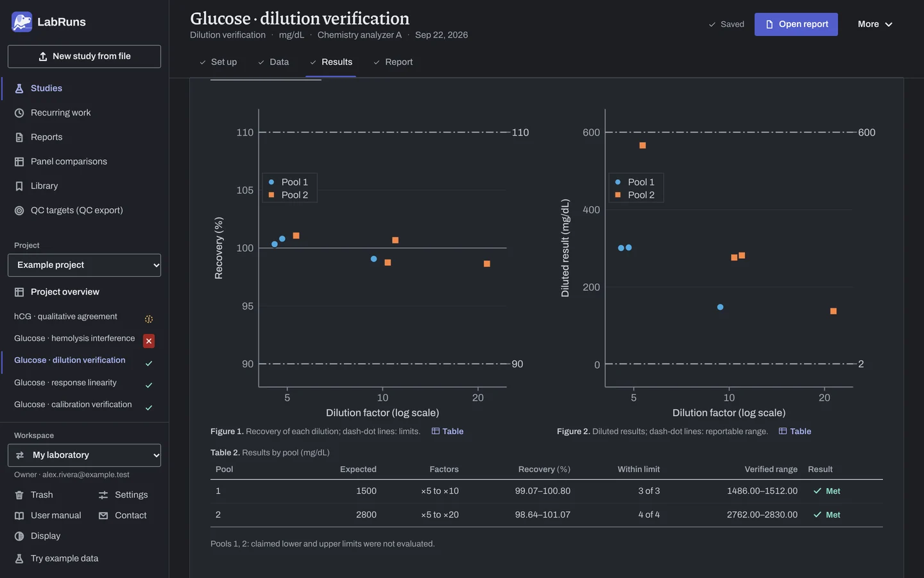Expand the More menu
The width and height of the screenshot is (924, 578).
point(875,24)
